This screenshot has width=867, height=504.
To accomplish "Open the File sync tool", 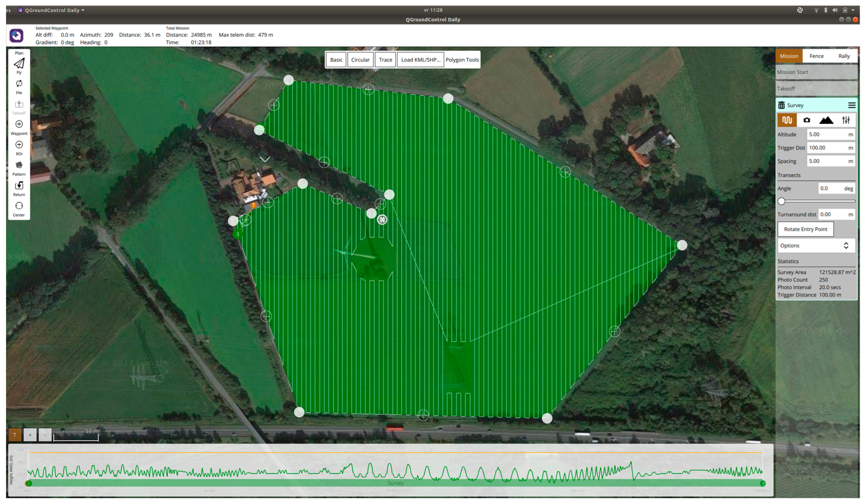I will pos(19,83).
